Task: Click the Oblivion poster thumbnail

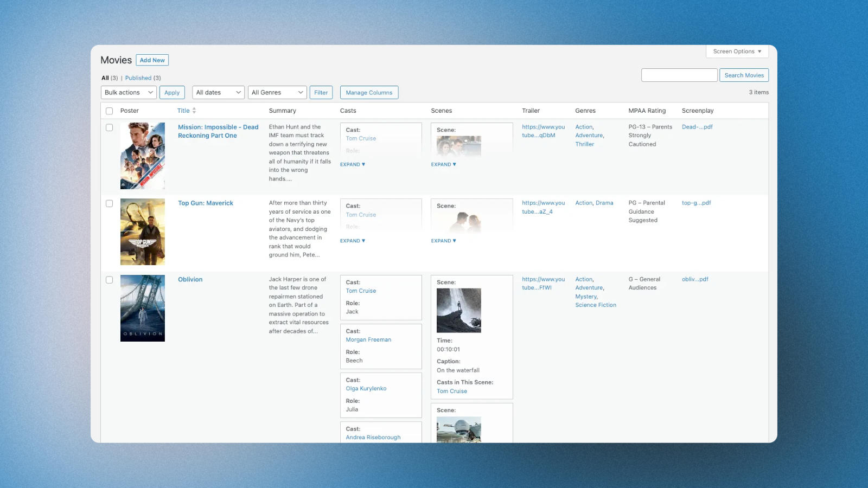Action: point(142,307)
